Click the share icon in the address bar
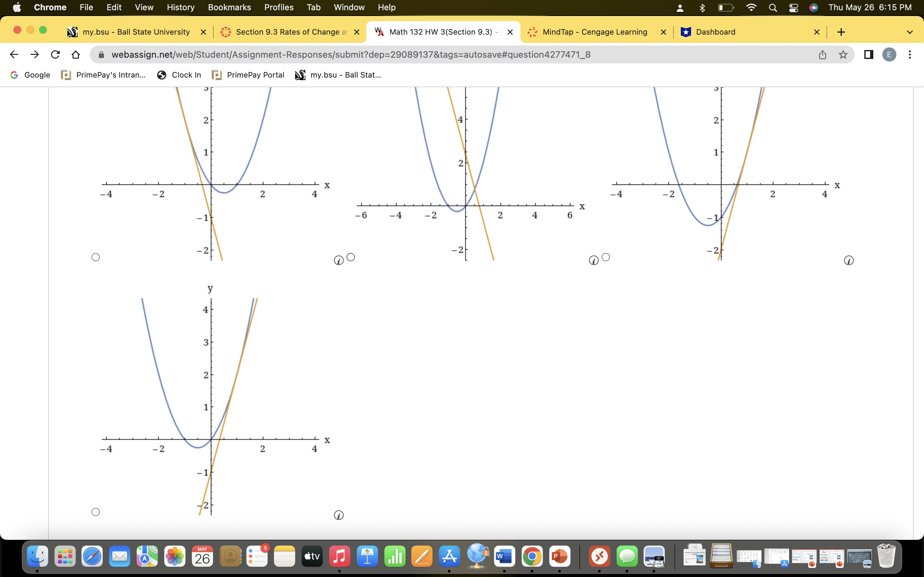The height and width of the screenshot is (577, 924). [822, 54]
